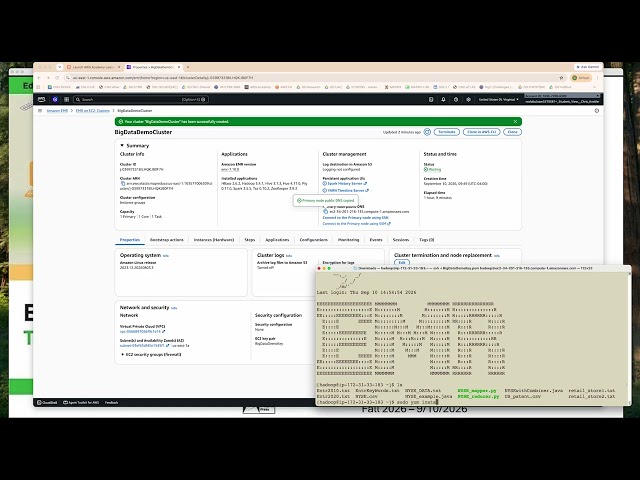This screenshot has height=480, width=640.
Task: Open the Spark History Server link
Action: [345, 184]
